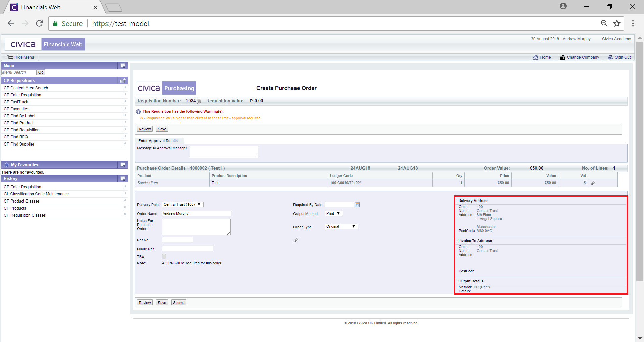Click the Message to Approval Manager text area
Viewport: 644px width, 342px height.
(x=224, y=152)
